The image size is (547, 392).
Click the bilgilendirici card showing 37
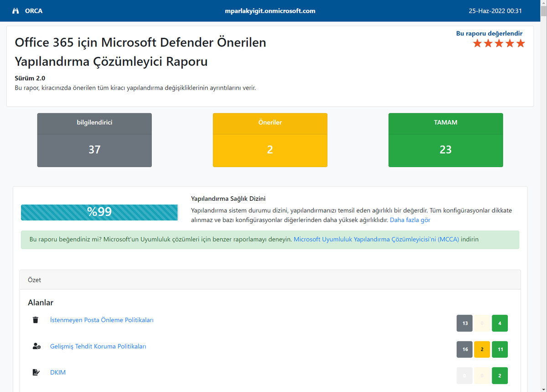(94, 140)
